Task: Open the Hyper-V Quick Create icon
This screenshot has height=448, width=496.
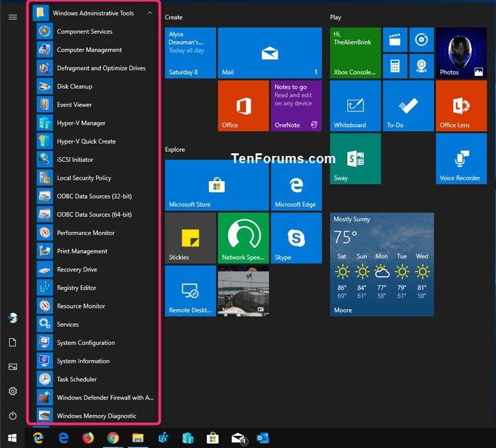Action: [44, 141]
